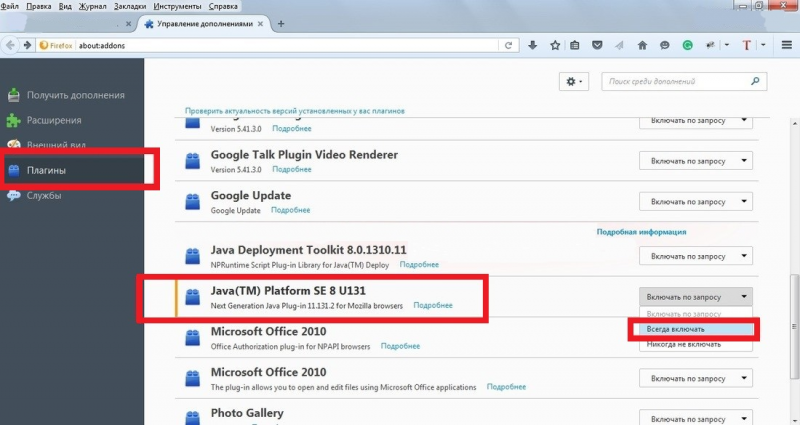800x425 pixels.
Task: Select Google Update plugin title
Action: (x=251, y=195)
